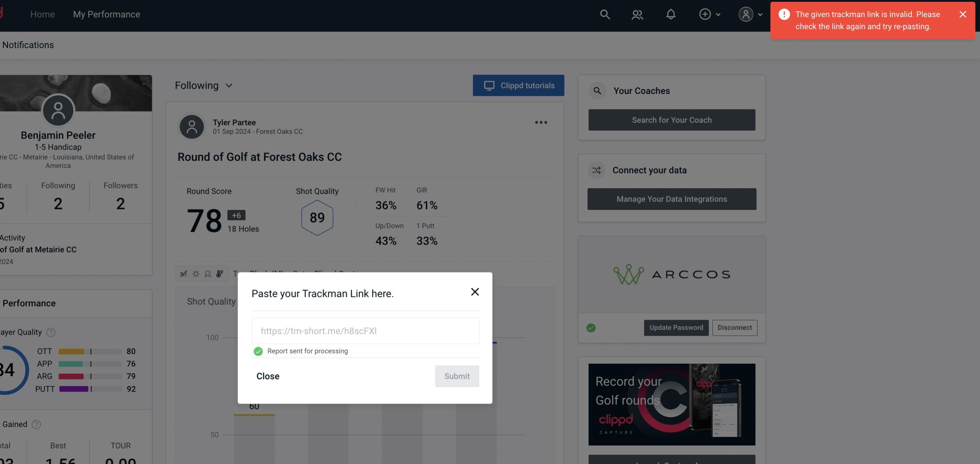This screenshot has width=980, height=464.
Task: Expand the Tyler Partee post options menu
Action: (541, 123)
